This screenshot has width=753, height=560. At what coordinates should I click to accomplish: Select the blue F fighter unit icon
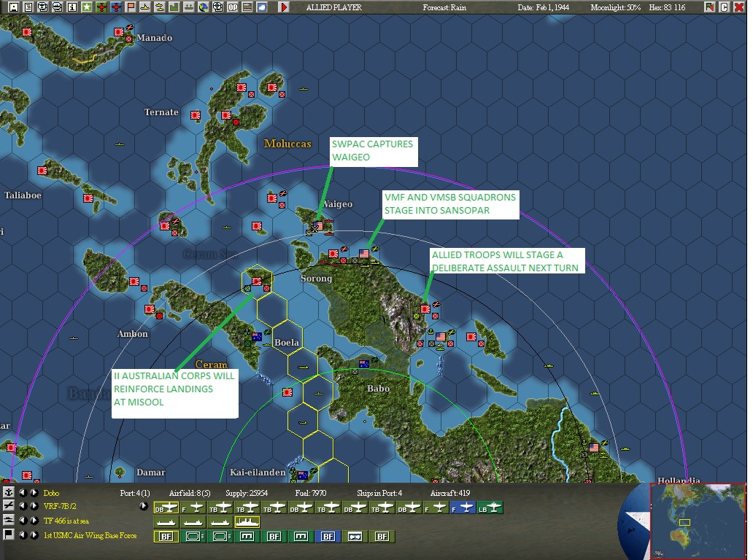(x=463, y=507)
